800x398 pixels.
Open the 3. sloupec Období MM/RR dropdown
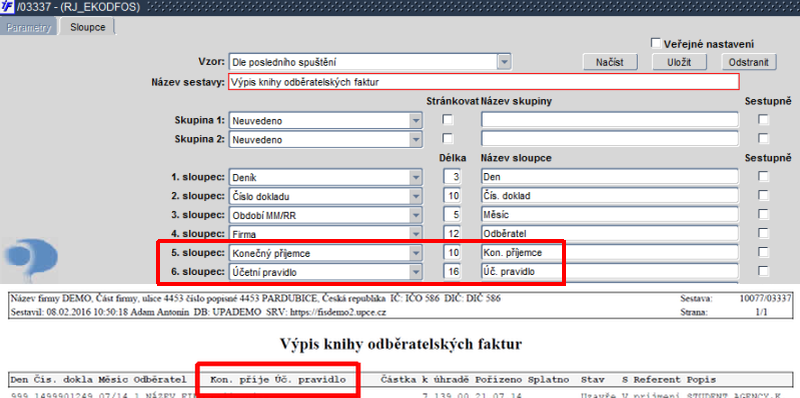pyautogui.click(x=416, y=215)
